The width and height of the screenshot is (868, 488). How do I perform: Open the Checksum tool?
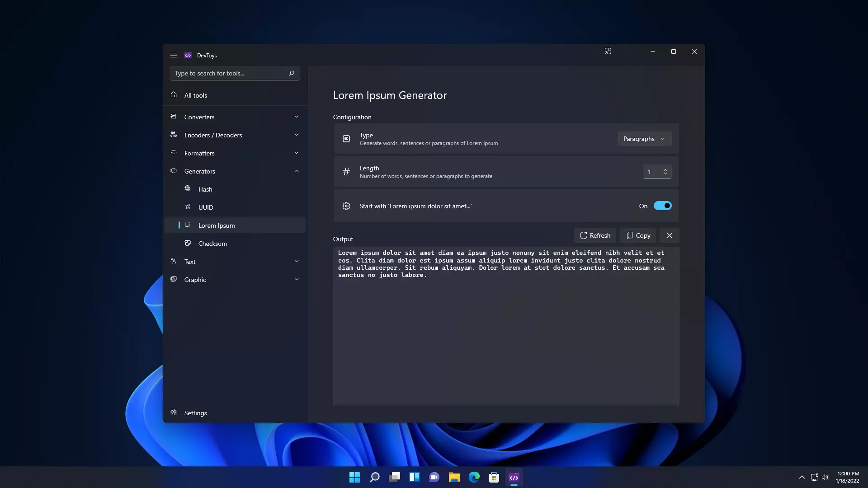pyautogui.click(x=235, y=244)
